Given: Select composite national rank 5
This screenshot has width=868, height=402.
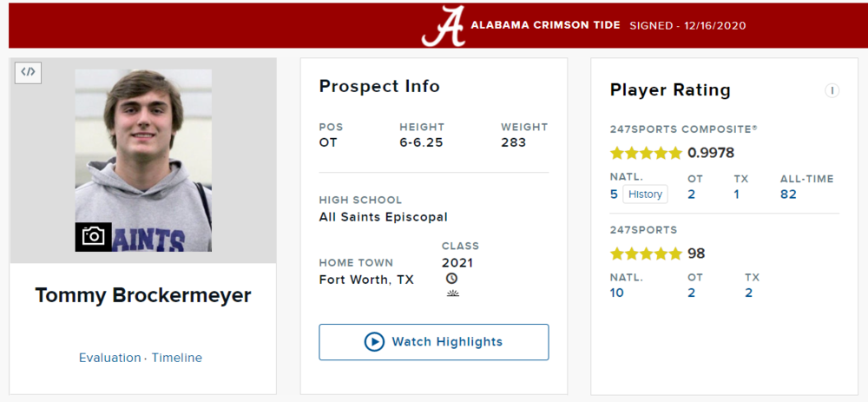Looking at the screenshot, I should (x=614, y=194).
